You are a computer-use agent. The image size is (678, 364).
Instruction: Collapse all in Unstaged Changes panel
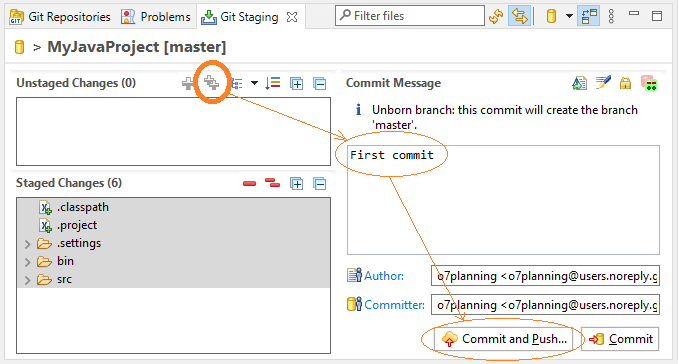pos(320,83)
